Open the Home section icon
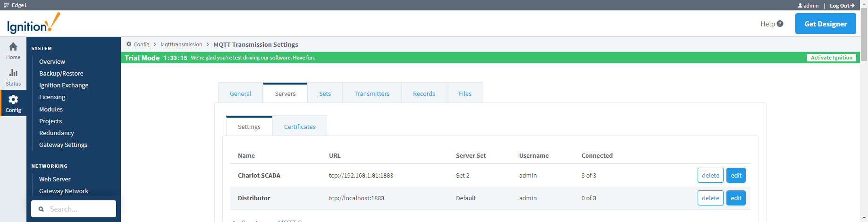The height and width of the screenshot is (222, 868). pyautogui.click(x=13, y=46)
